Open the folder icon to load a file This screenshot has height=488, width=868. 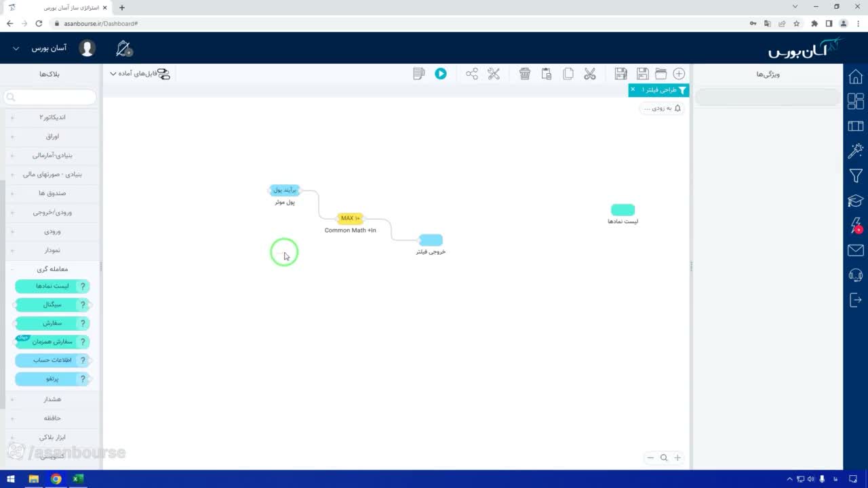[x=660, y=74]
